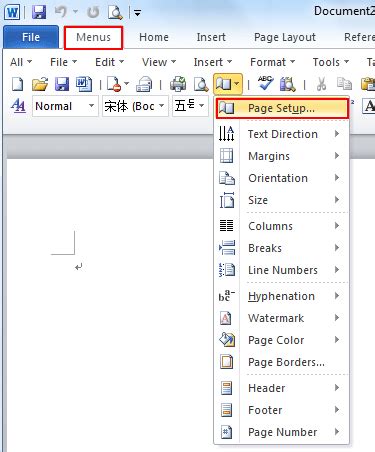375x452 pixels.
Task: Undo last action in Quick Access toolbar
Action: tap(62, 12)
